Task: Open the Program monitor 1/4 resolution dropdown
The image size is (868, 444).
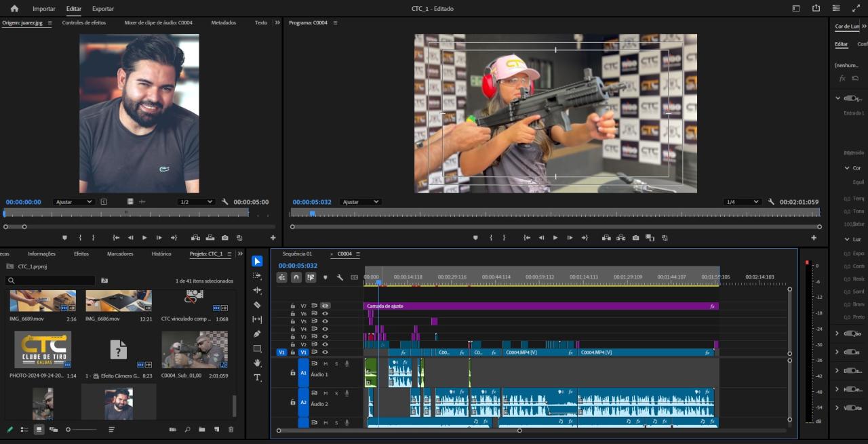Action: tap(742, 202)
